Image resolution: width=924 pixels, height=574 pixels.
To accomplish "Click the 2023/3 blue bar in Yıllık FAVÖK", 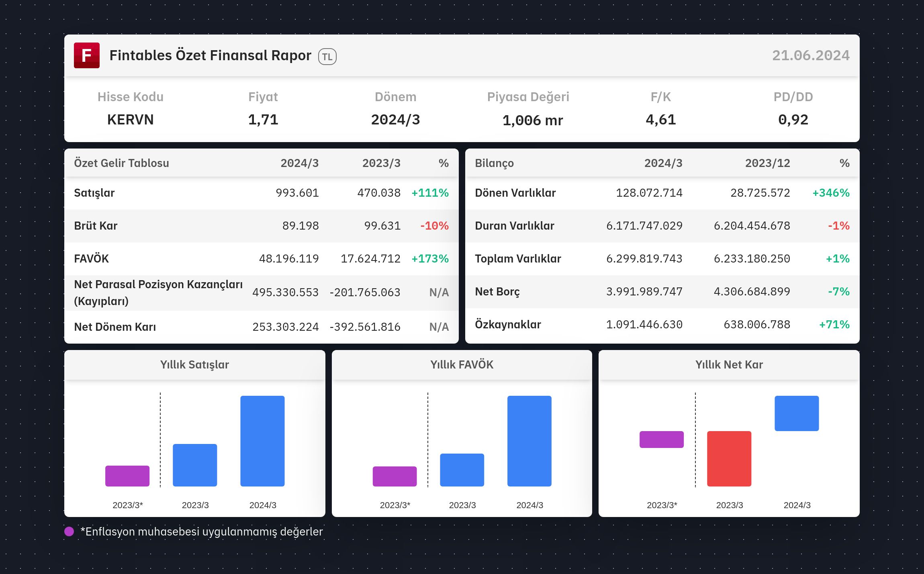I will click(462, 470).
